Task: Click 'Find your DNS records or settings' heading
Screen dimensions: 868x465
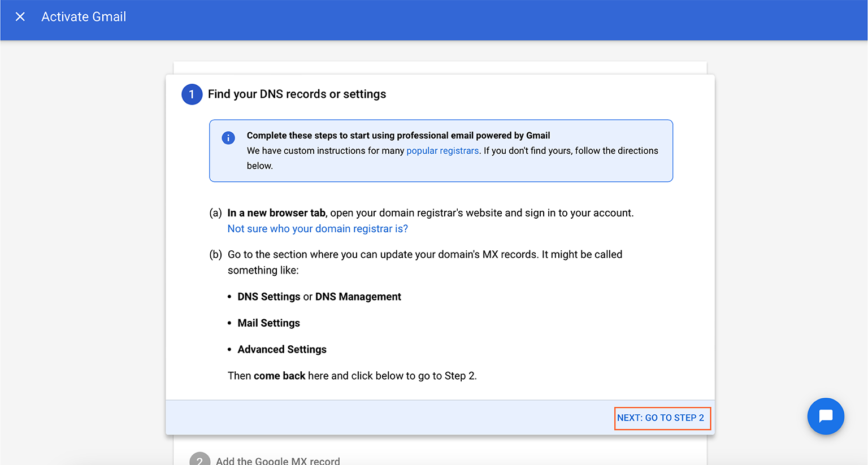Action: [x=297, y=94]
